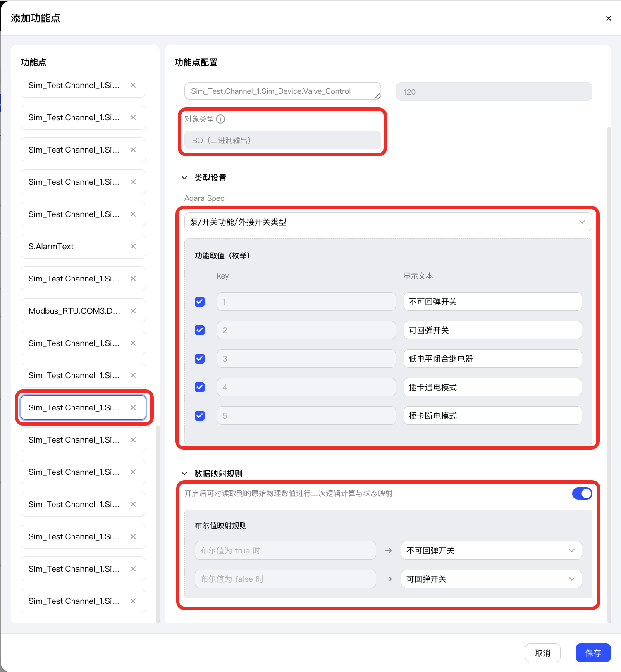The image size is (621, 672).
Task: Click the info icon beside 对象类型
Action: [x=221, y=119]
